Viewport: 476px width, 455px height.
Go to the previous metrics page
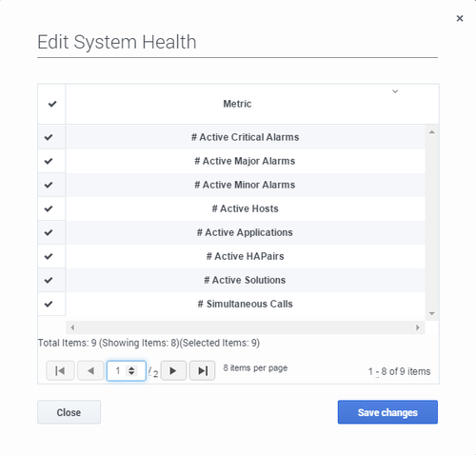pos(90,370)
